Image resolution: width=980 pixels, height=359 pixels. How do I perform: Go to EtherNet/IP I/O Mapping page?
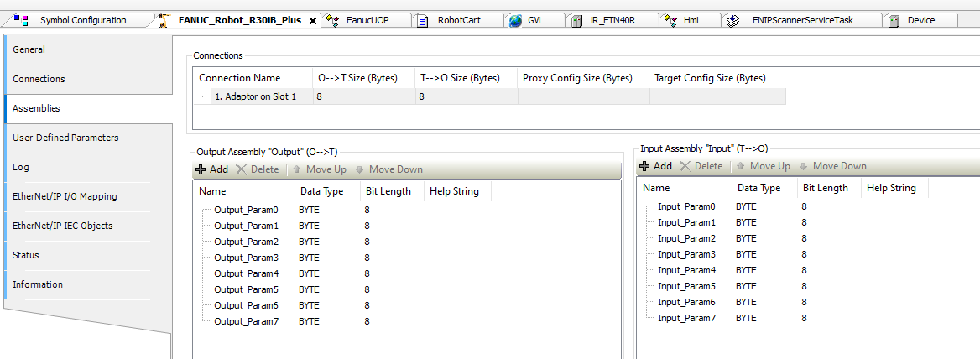pos(65,196)
